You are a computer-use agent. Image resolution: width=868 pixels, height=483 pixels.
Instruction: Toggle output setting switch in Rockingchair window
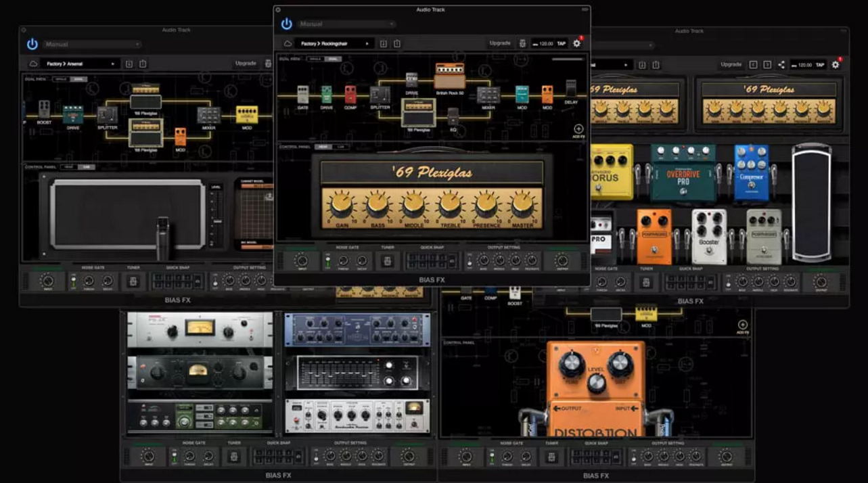click(x=470, y=261)
